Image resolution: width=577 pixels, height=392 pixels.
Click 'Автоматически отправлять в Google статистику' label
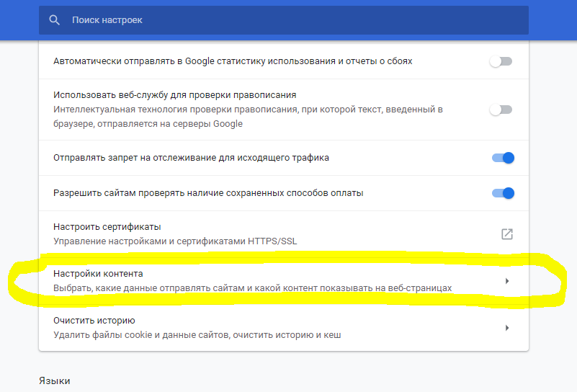click(233, 61)
